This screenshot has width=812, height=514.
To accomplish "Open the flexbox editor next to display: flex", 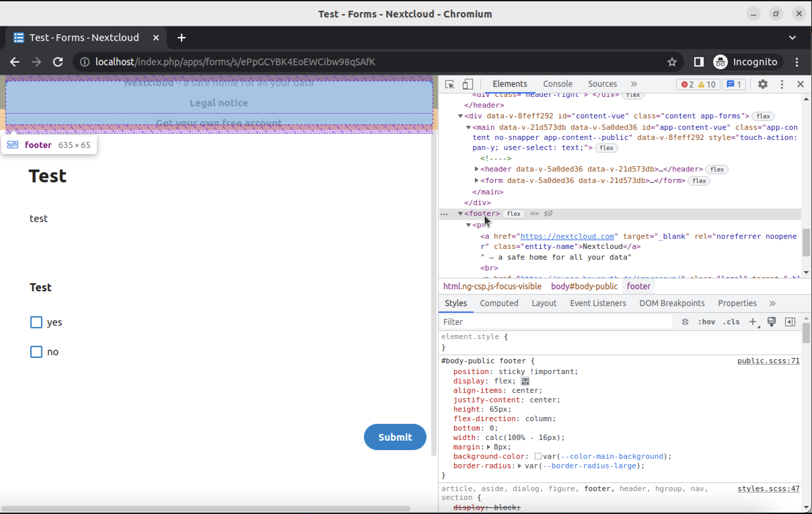I will (x=525, y=381).
